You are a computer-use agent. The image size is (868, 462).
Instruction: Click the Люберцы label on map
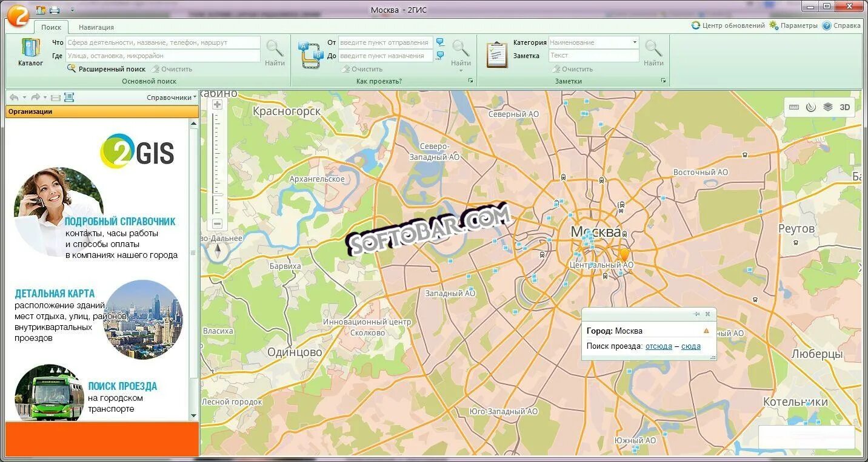817,355
